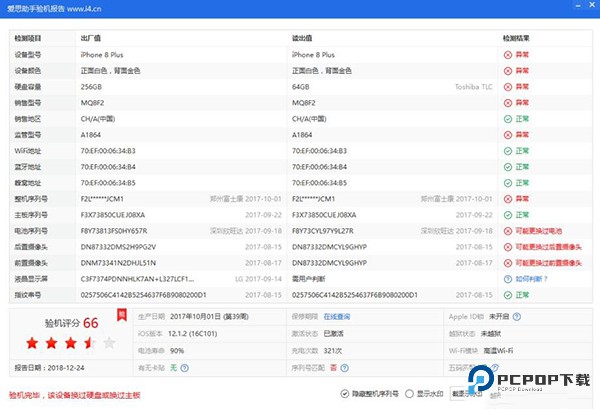The width and height of the screenshot is (600, 409).
Task: Click the 未越狱 jailbreak status
Action: click(x=491, y=334)
